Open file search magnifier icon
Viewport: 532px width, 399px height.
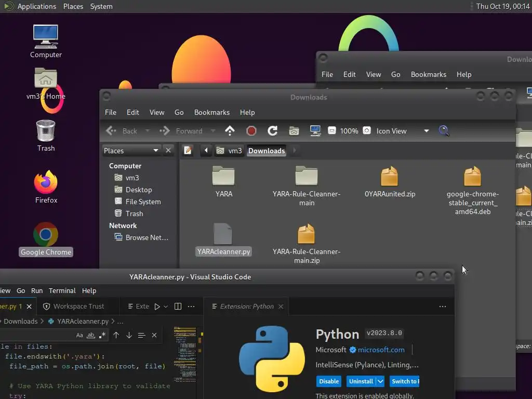point(444,131)
